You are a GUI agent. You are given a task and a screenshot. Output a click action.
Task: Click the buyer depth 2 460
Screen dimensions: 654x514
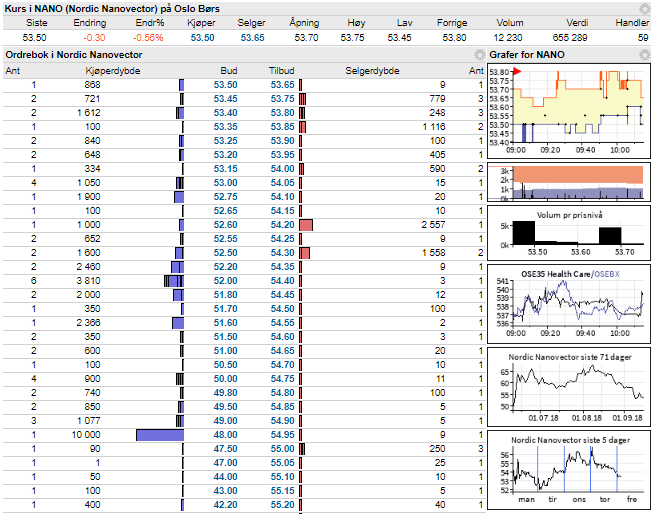pos(88,267)
